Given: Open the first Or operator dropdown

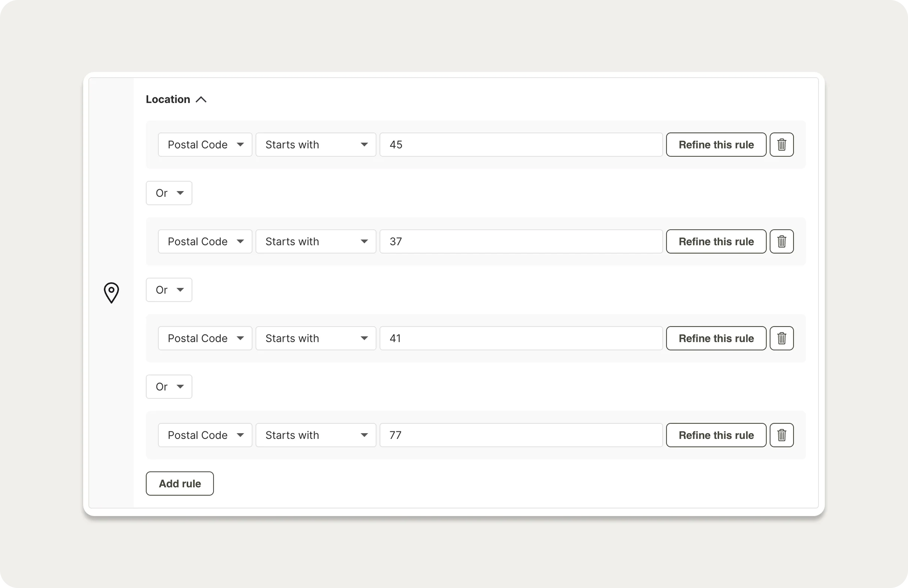Looking at the screenshot, I should tap(169, 193).
